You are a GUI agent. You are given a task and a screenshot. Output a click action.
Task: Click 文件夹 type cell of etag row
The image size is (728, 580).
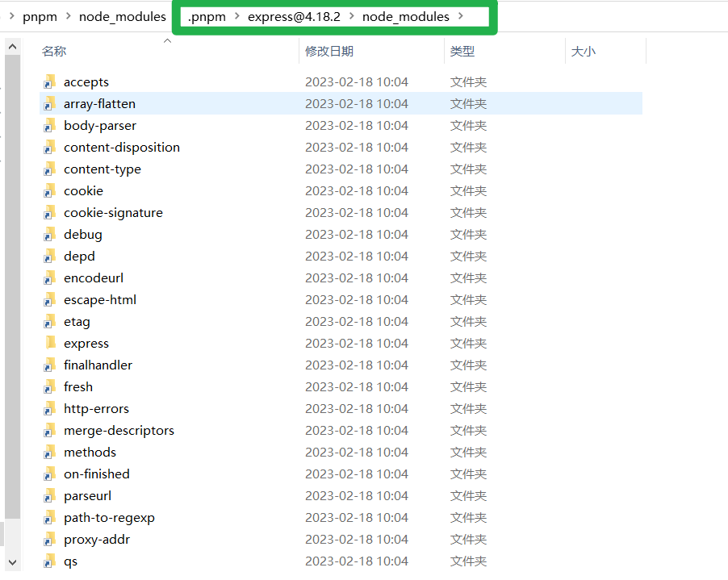click(468, 322)
